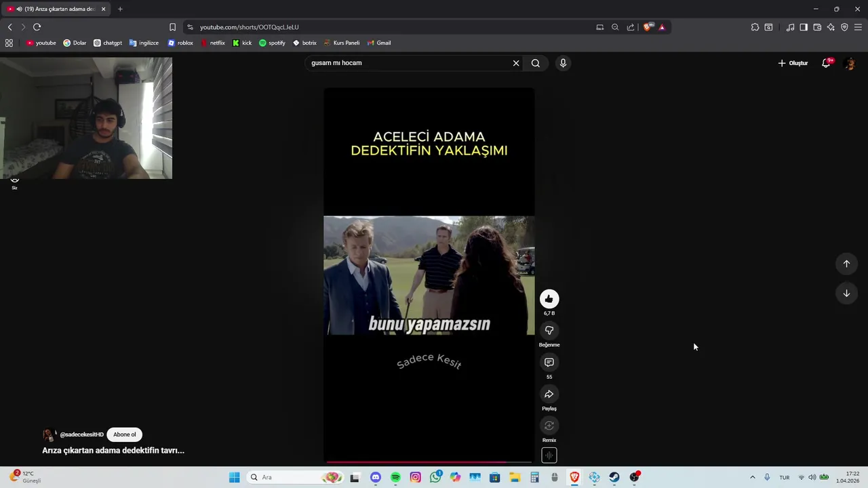
Task: Open the Brave Wallet icon
Action: click(817, 27)
